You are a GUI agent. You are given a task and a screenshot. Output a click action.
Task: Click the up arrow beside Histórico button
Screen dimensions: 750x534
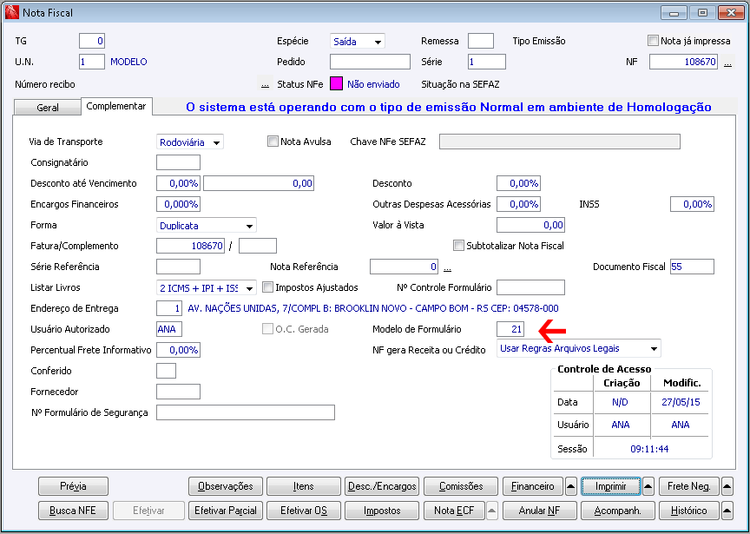tap(727, 511)
